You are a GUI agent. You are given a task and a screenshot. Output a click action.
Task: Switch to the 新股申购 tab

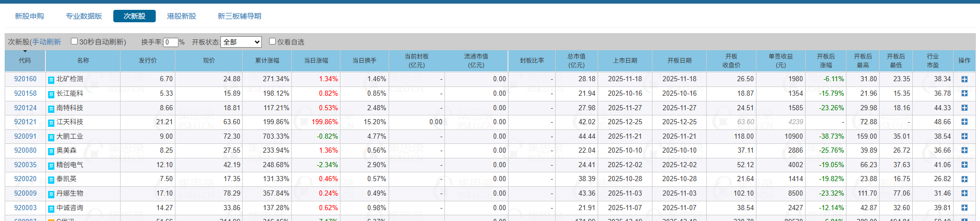(x=29, y=16)
